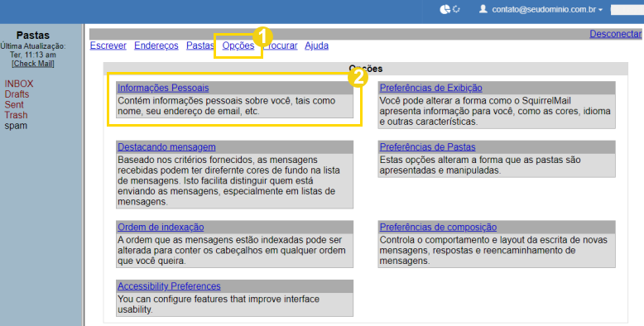Image resolution: width=644 pixels, height=326 pixels.
Task: Click the refresh spinner icon in header
Action: pos(456,9)
